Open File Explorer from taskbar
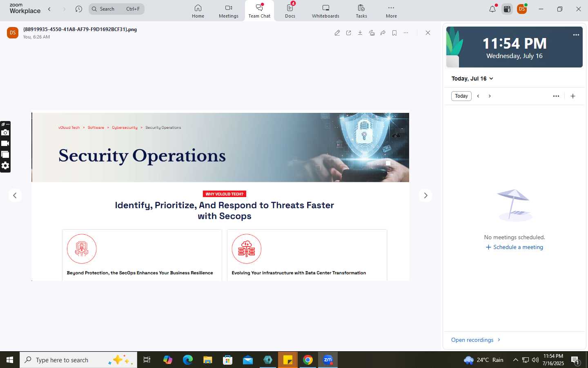 click(208, 360)
